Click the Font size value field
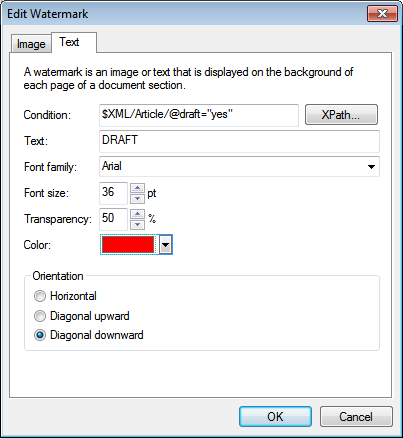This screenshot has width=403, height=438. [113, 193]
